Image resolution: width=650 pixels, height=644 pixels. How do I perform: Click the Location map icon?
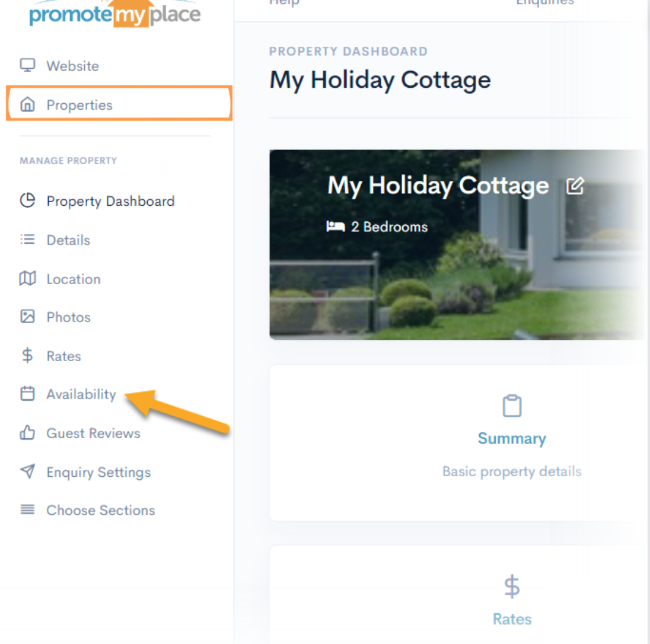tap(27, 279)
